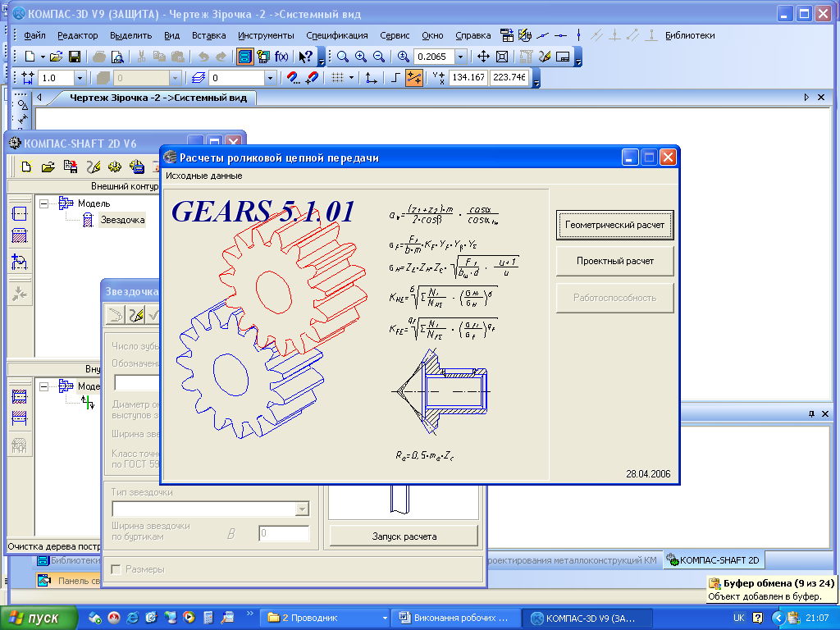This screenshot has height=630, width=840.
Task: Click the Сервис menu
Action: tap(395, 35)
